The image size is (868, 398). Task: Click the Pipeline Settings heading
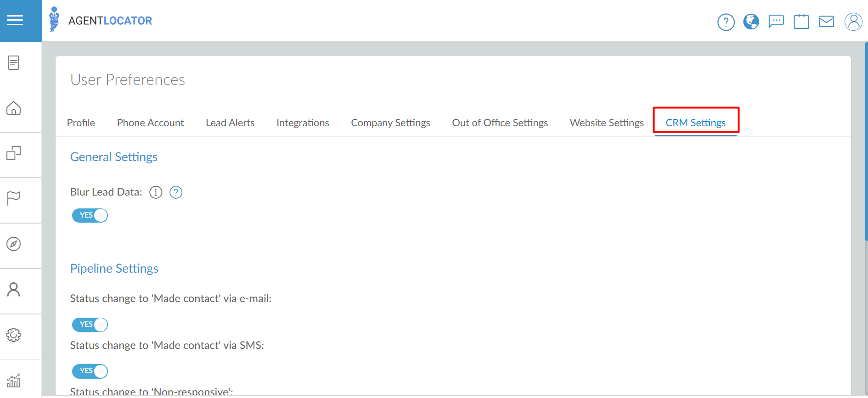coord(114,269)
